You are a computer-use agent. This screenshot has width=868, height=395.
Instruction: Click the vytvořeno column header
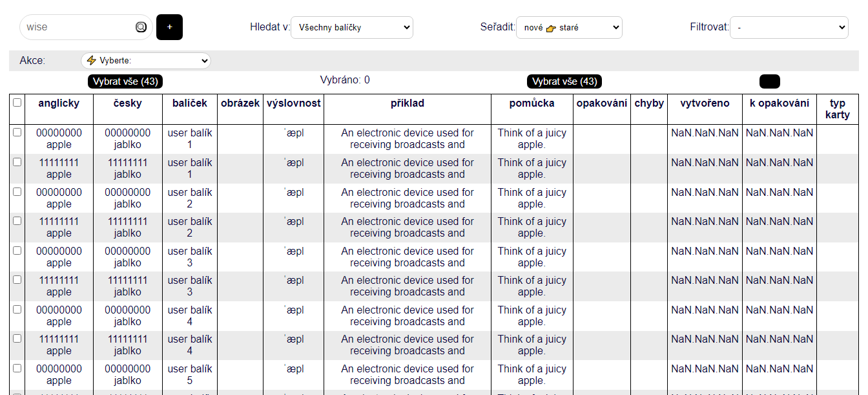click(705, 103)
